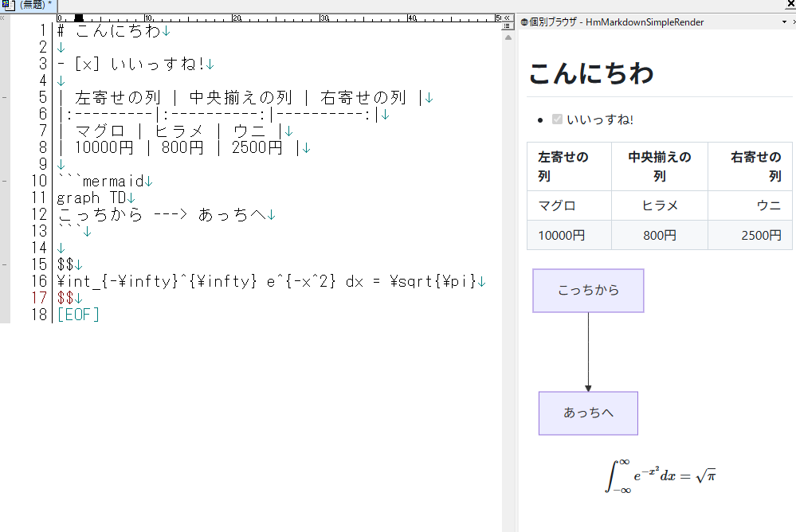Open the 個別ブラウザ pane dropdown arrow
Viewport: 796px width, 532px height.
click(784, 22)
